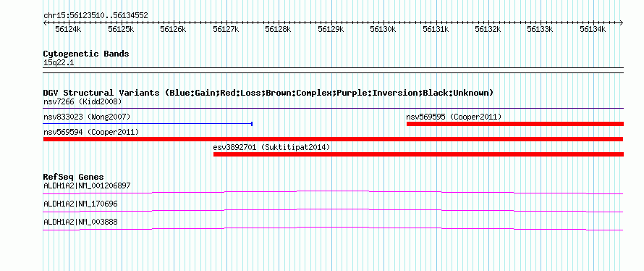Viewport: 644px width, 271px height.
Task: Click the 15q22.1 band label
Action: coord(59,63)
